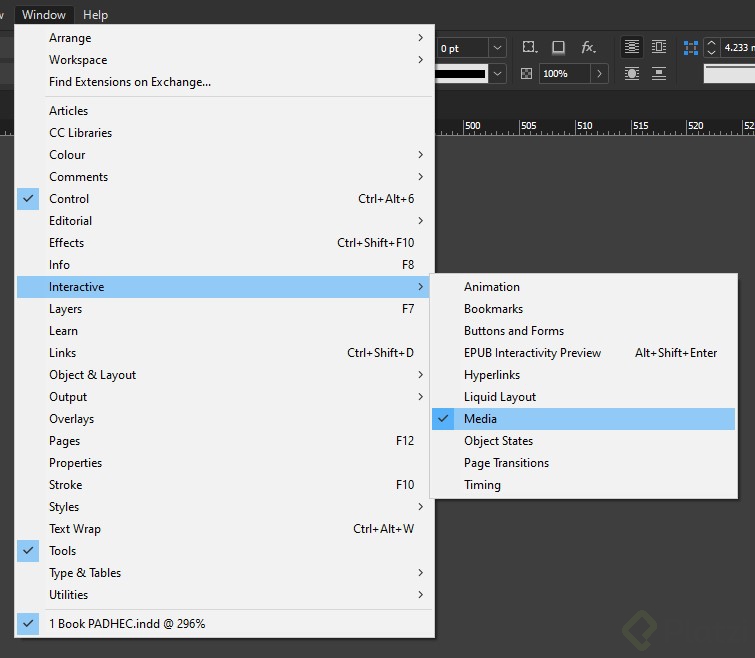Image resolution: width=755 pixels, height=658 pixels.
Task: Select No text wrap icon
Action: [632, 47]
